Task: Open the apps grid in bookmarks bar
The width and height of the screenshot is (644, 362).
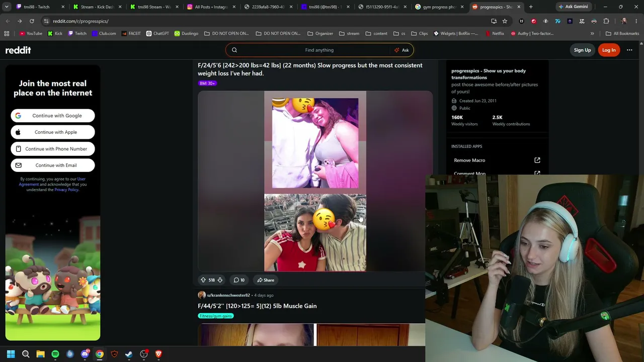Action: (7, 34)
